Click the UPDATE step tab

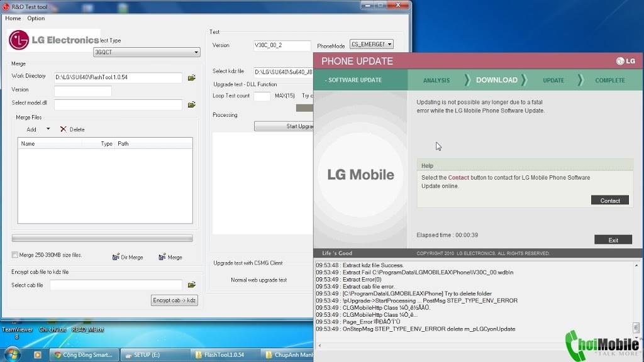pyautogui.click(x=553, y=80)
